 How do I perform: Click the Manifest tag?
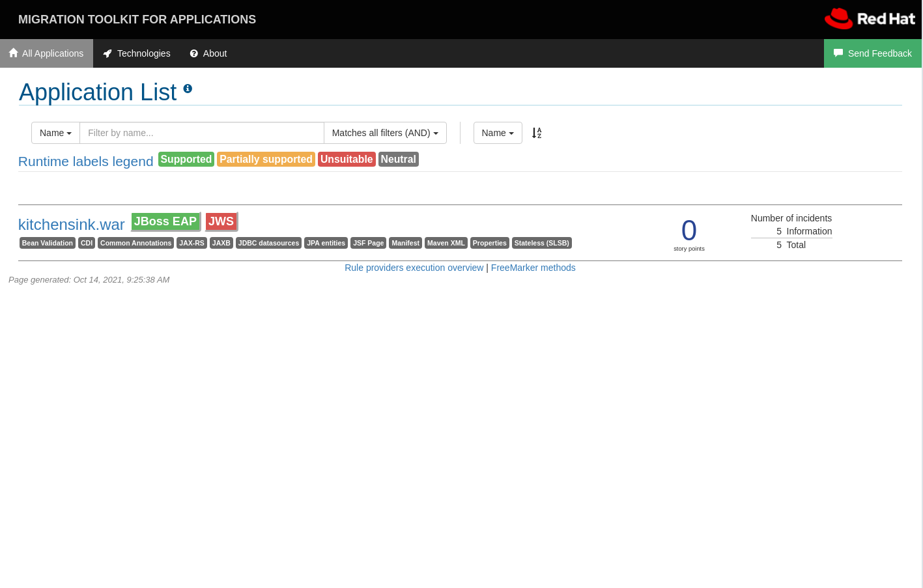tap(405, 243)
